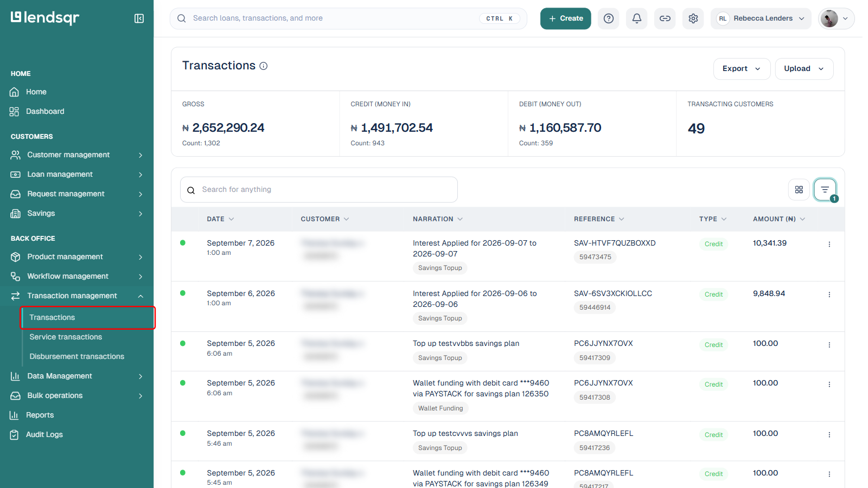Click the Dashboard grid icon
The image size is (868, 488).
pos(15,112)
